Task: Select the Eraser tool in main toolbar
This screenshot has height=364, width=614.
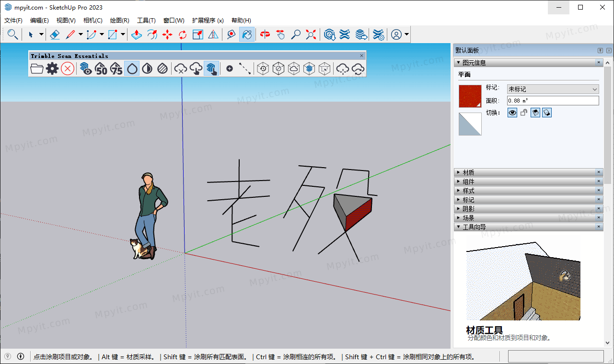Action: click(x=55, y=34)
